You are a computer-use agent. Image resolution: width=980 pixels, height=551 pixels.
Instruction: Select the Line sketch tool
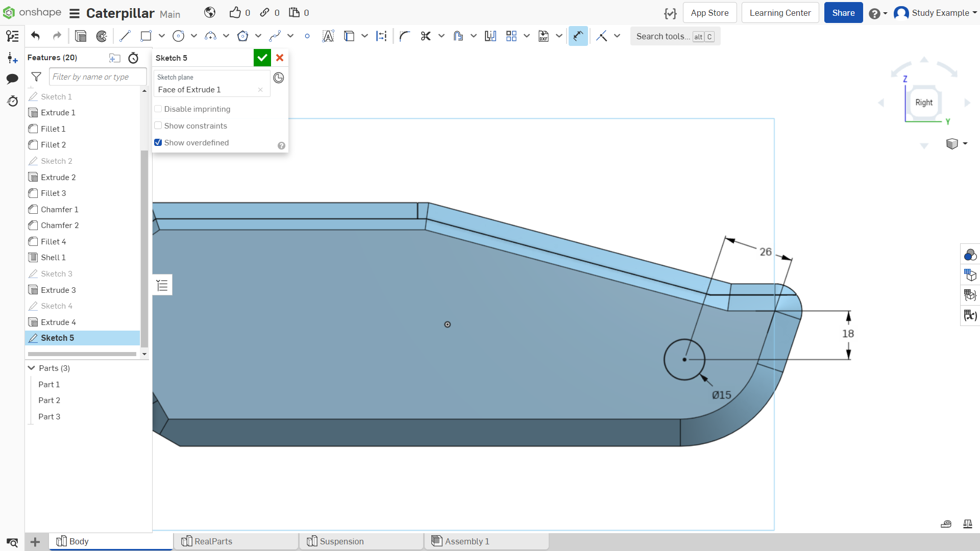(x=125, y=36)
